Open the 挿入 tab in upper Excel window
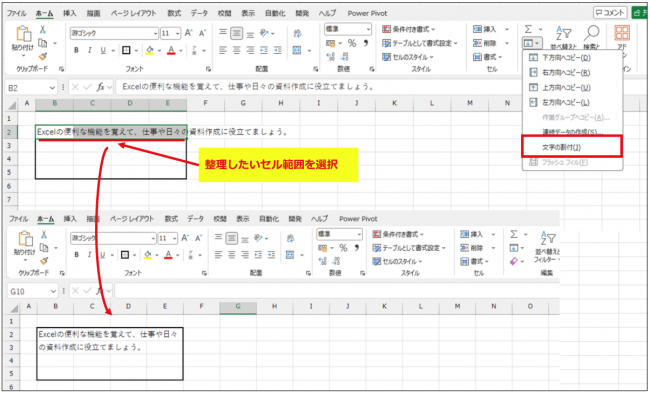This screenshot has width=650, height=393. 70,13
